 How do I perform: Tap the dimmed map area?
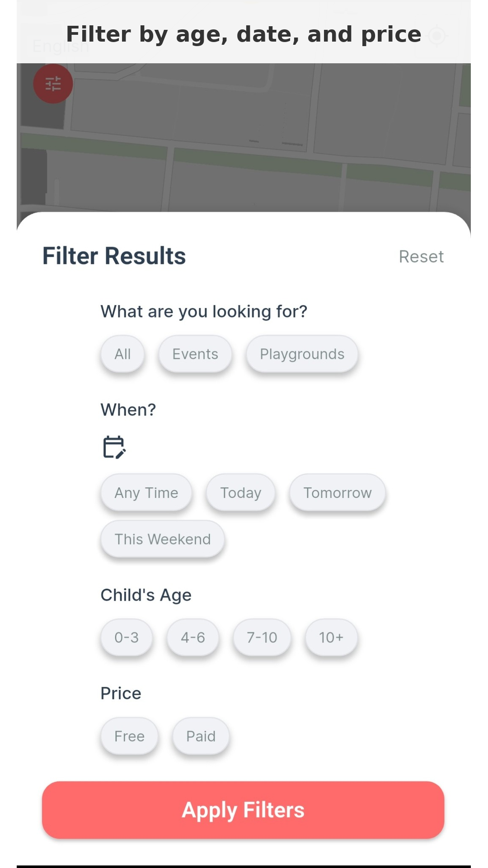coord(253,136)
